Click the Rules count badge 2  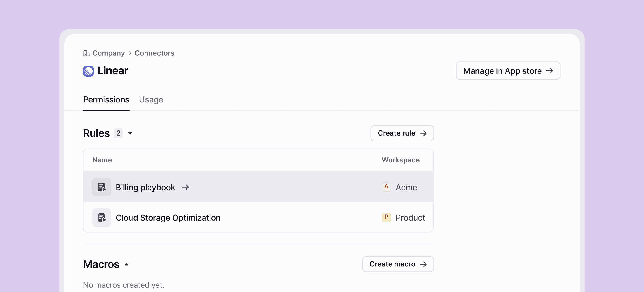coord(119,133)
